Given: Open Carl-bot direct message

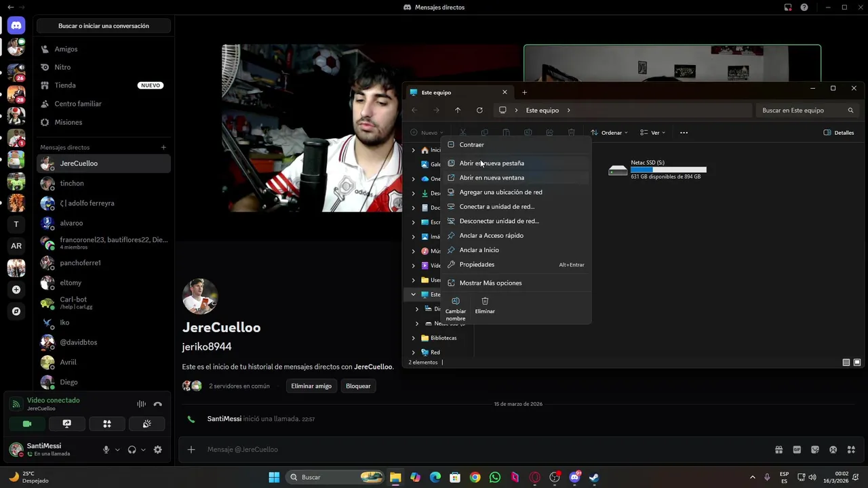Looking at the screenshot, I should [104, 302].
